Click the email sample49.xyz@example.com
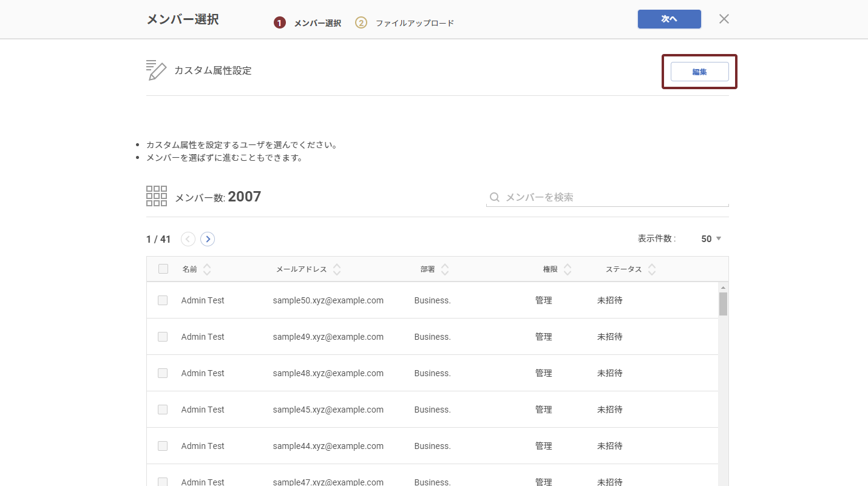The height and width of the screenshot is (486, 868). click(328, 337)
